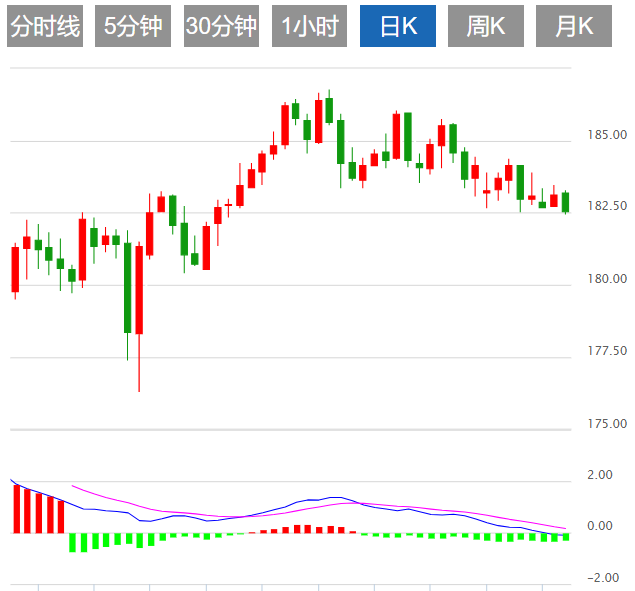Click the first red MACD histogram bar
The image size is (635, 591).
coord(17,509)
